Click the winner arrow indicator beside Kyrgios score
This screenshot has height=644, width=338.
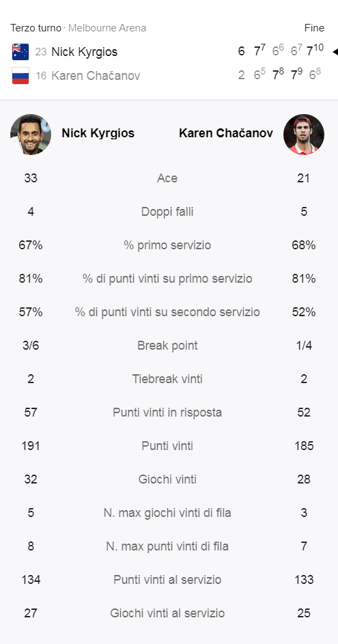coord(335,52)
